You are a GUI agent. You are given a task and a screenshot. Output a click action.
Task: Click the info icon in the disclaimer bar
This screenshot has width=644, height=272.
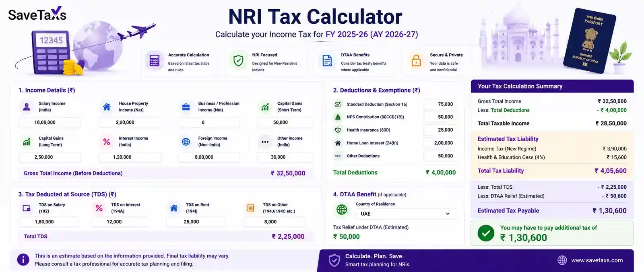click(x=23, y=260)
